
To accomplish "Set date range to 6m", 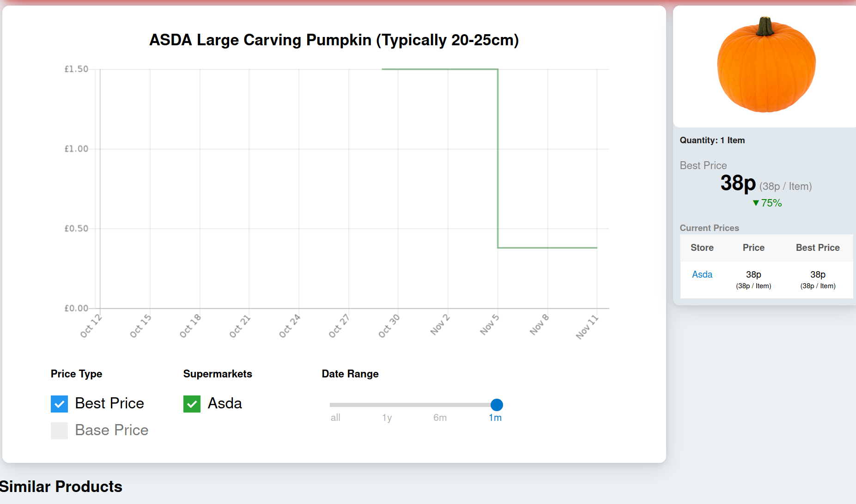I will [440, 418].
